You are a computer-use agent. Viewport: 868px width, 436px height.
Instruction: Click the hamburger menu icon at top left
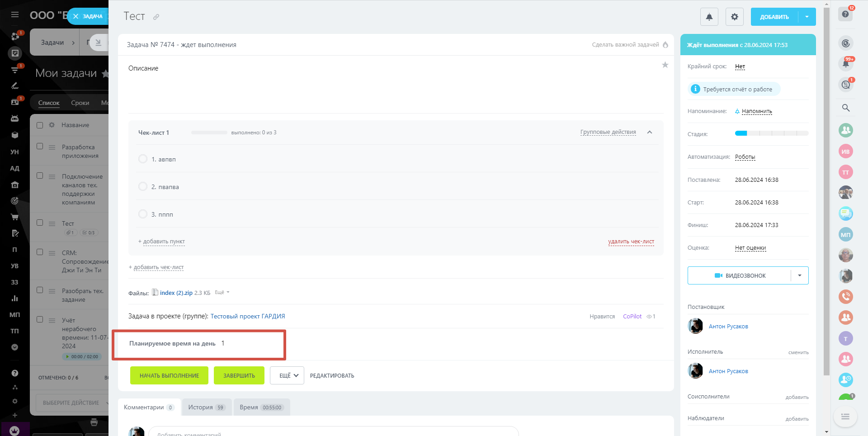click(15, 14)
